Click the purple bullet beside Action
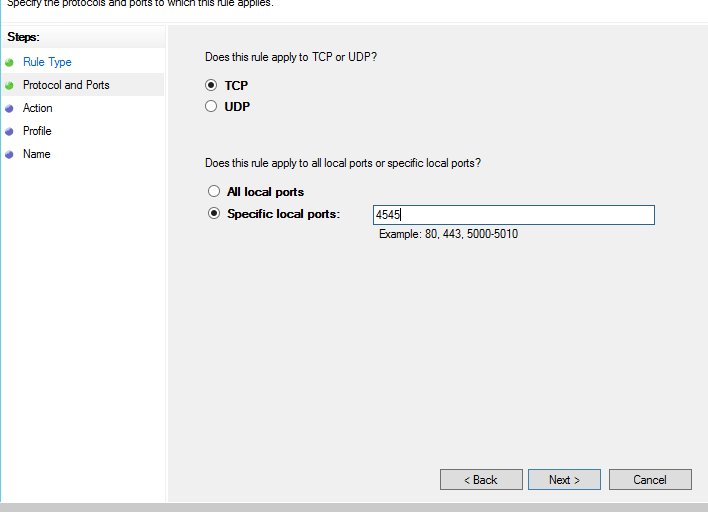This screenshot has height=512, width=708. [9, 108]
